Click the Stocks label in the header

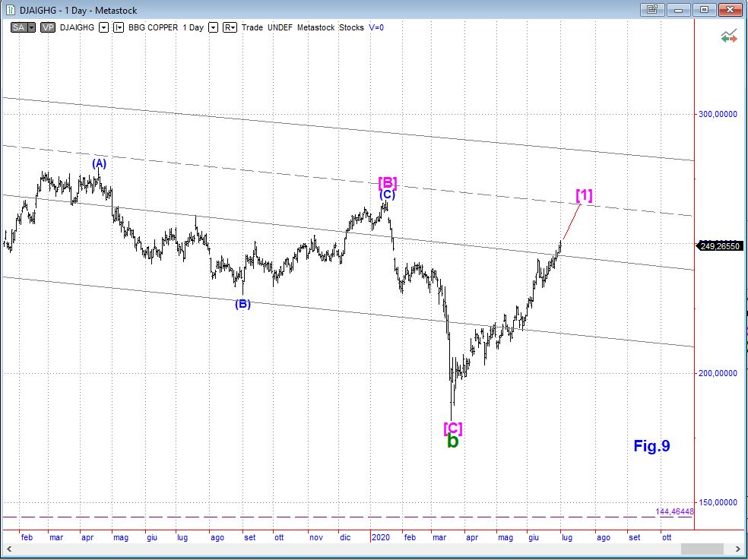tap(352, 27)
